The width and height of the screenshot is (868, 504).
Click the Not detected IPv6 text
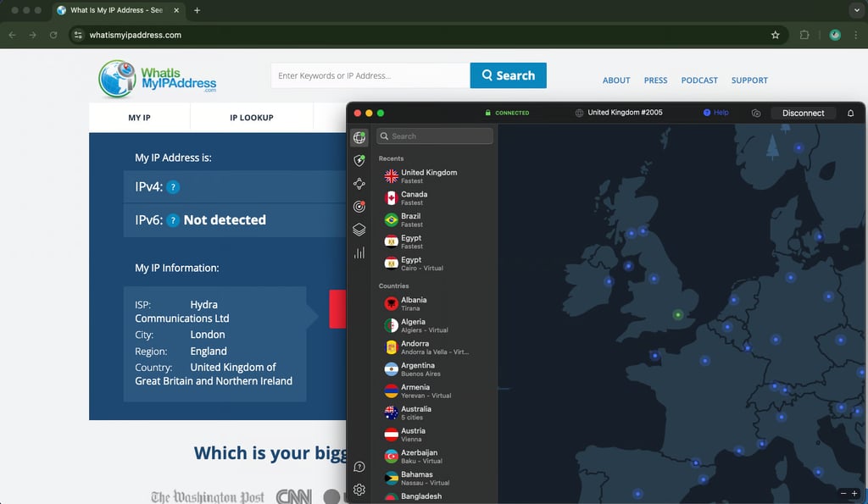tap(225, 220)
